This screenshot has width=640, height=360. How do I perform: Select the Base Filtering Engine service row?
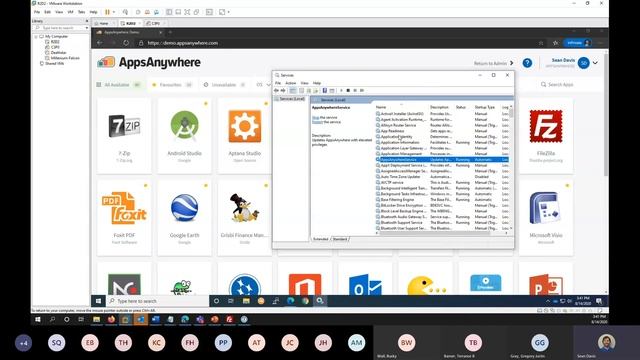point(442,200)
